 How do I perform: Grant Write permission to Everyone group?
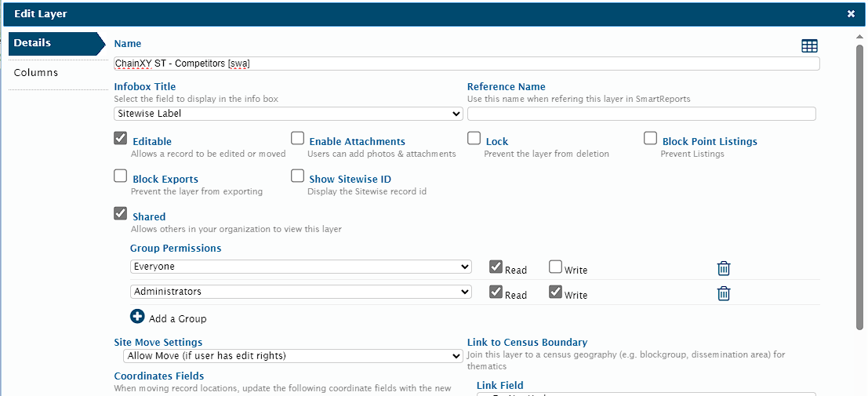tap(555, 267)
